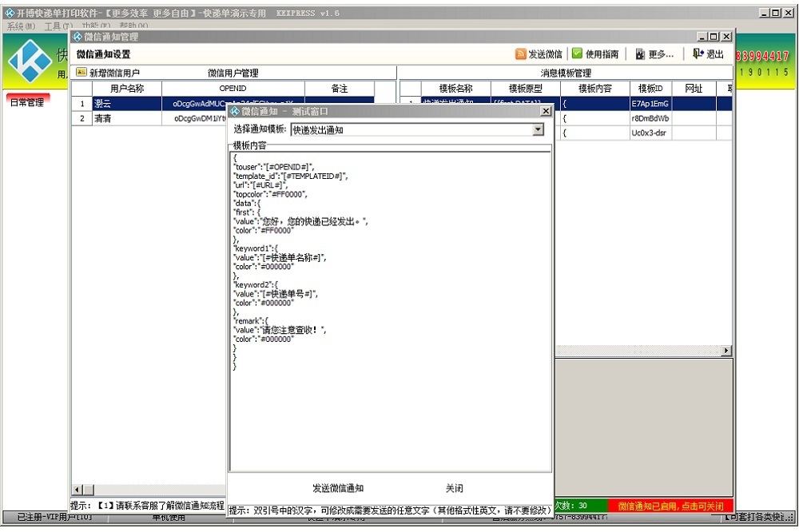The height and width of the screenshot is (532, 799).
Task: Click the 关闭 button in the dialog
Action: tap(454, 488)
